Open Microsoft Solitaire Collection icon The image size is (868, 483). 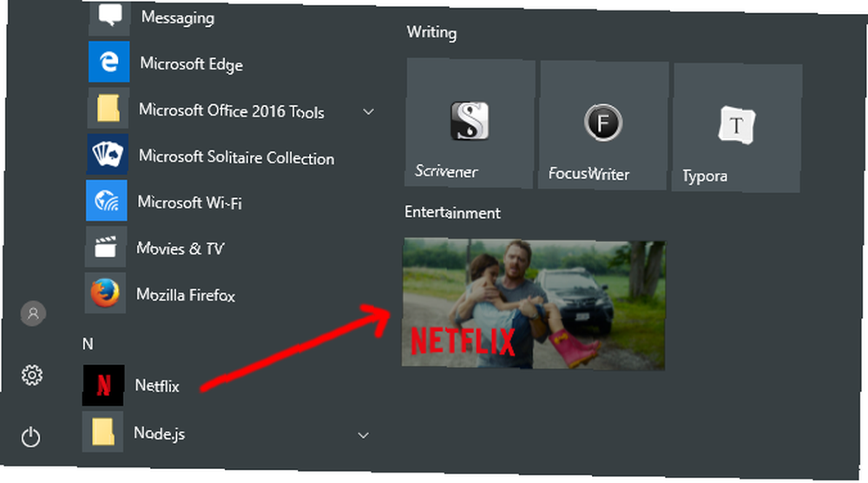(x=108, y=154)
